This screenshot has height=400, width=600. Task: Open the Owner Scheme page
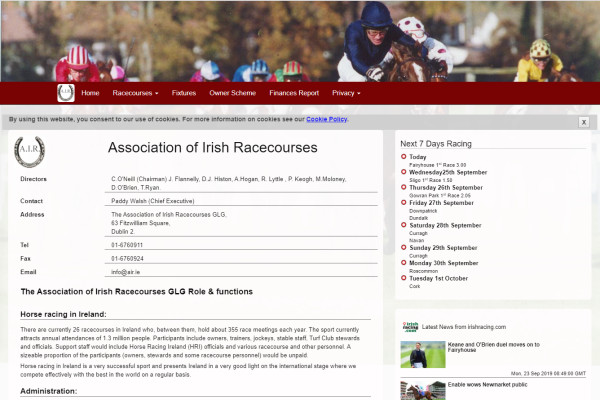click(x=232, y=93)
